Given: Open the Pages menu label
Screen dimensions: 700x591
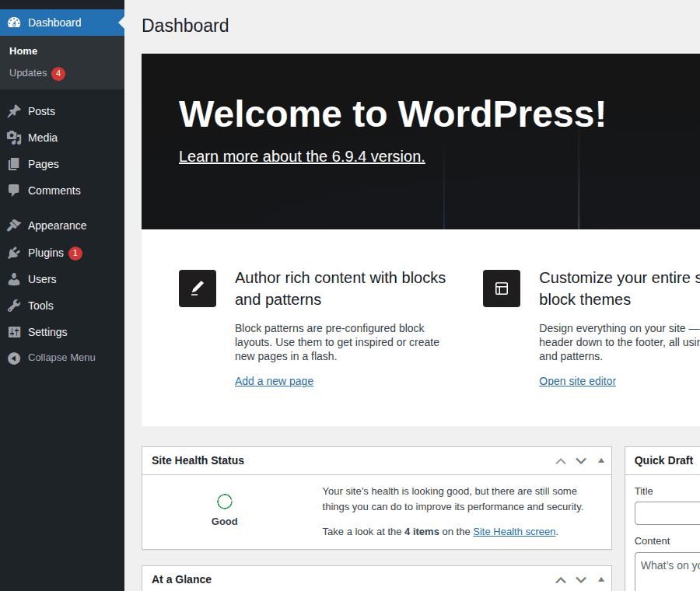Looking at the screenshot, I should coord(44,164).
